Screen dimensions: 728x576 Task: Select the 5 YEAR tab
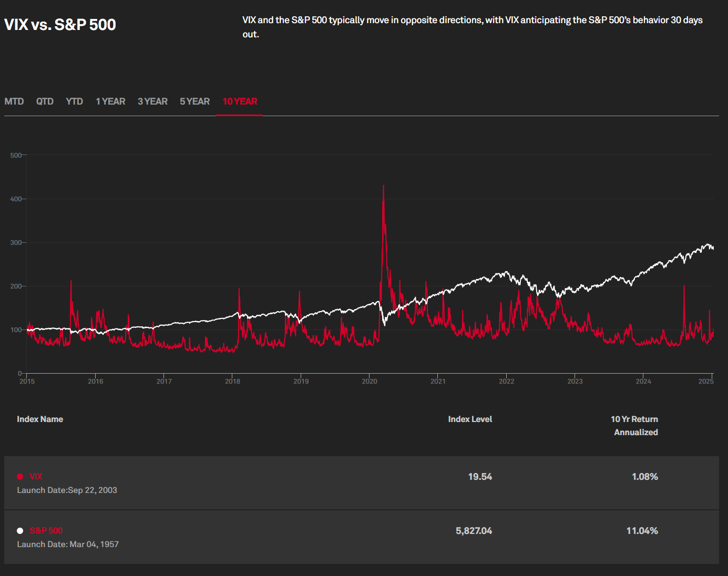tap(194, 101)
